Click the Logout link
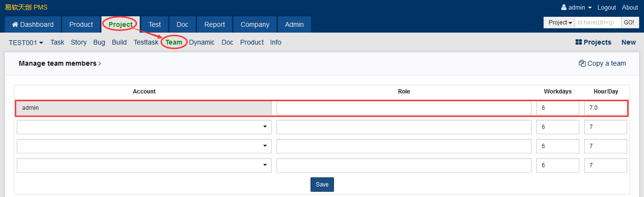644x197 pixels. pos(607,8)
